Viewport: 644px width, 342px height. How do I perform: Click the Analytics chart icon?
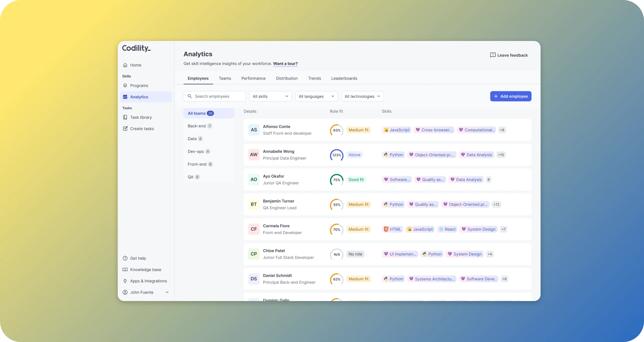click(x=125, y=97)
